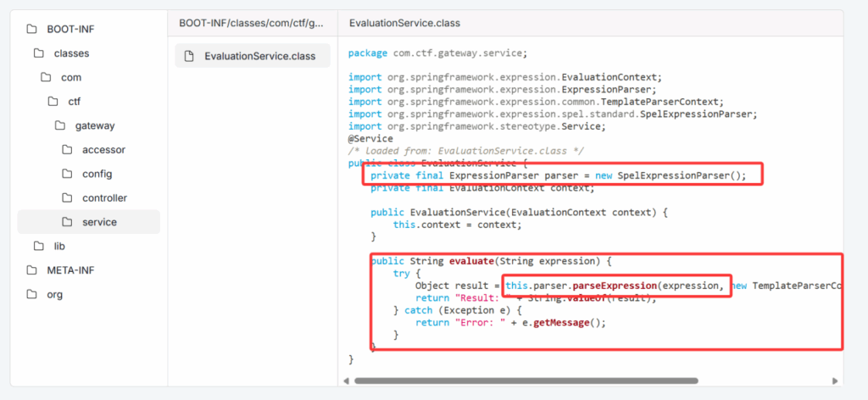
Task: Click the com folder icon
Action: click(46, 77)
